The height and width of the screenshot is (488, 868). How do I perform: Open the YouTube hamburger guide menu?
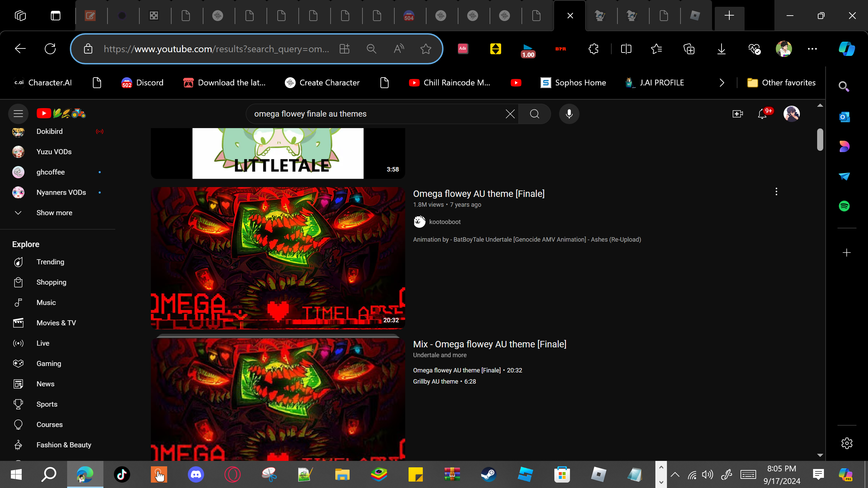point(18,114)
